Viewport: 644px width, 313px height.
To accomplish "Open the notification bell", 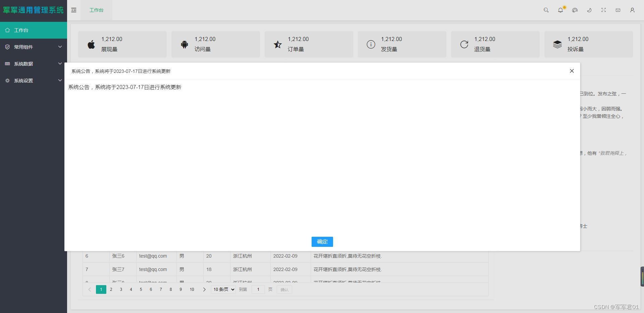I will coord(560,10).
